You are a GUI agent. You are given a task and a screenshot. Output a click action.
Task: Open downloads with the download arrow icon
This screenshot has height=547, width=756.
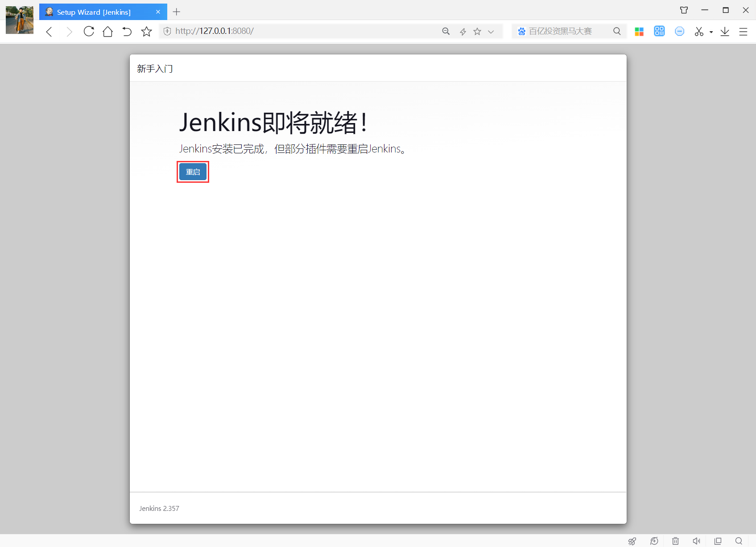tap(725, 31)
